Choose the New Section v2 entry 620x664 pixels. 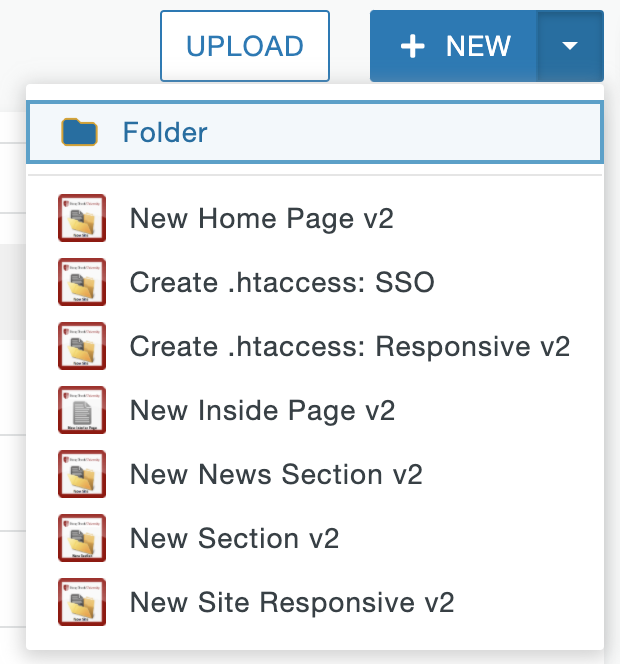[x=234, y=539]
